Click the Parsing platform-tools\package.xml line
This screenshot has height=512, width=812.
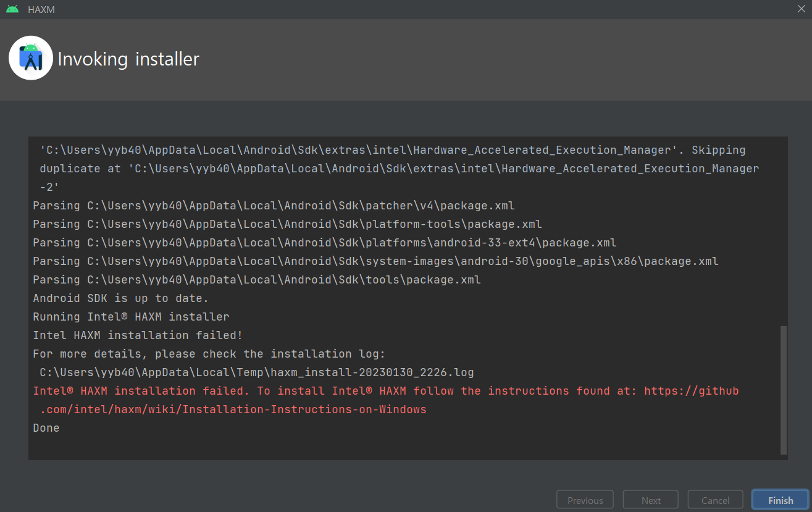tap(288, 224)
